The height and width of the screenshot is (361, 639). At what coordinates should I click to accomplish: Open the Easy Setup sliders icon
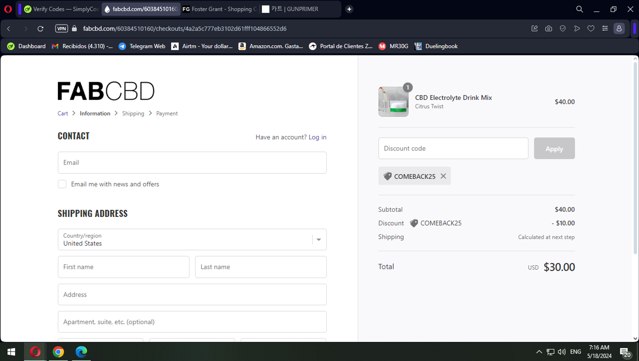605,29
